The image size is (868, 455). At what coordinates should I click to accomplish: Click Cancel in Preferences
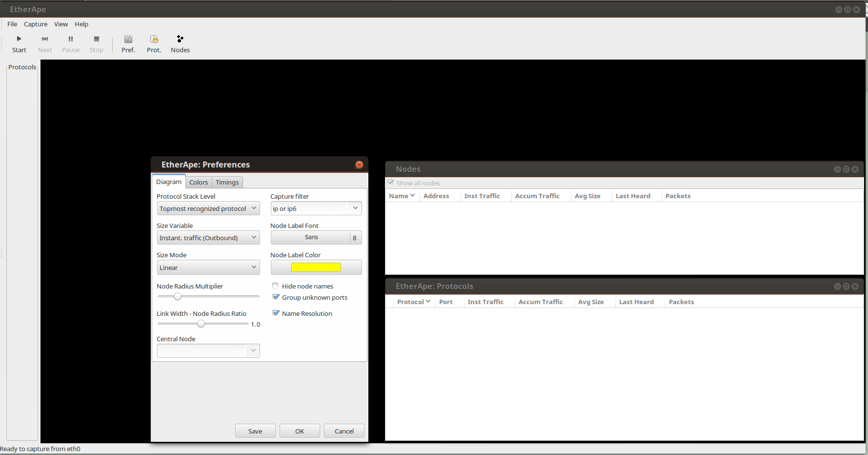344,431
